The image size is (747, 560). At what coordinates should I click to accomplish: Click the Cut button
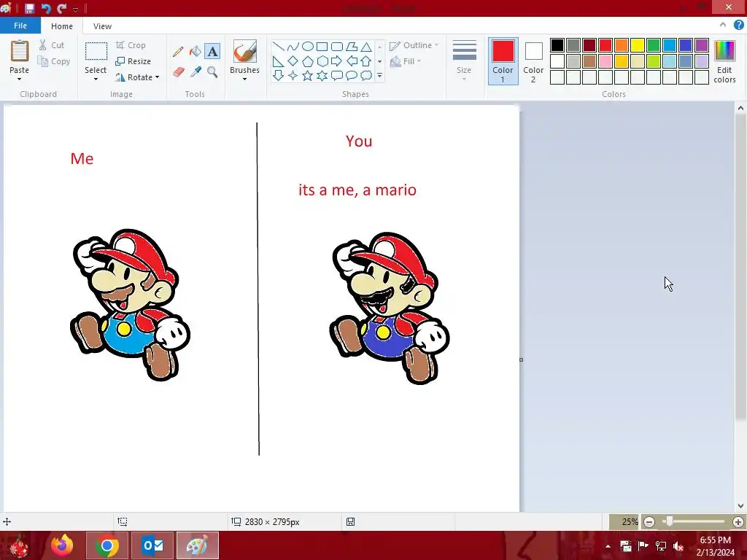(x=52, y=45)
